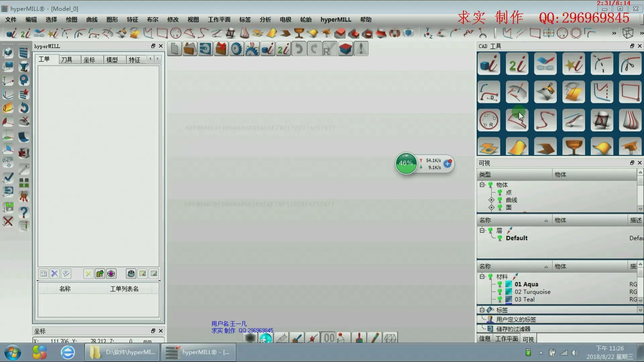This screenshot has width=644, height=362.
Task: Click the question mark help icon
Action: [23, 212]
